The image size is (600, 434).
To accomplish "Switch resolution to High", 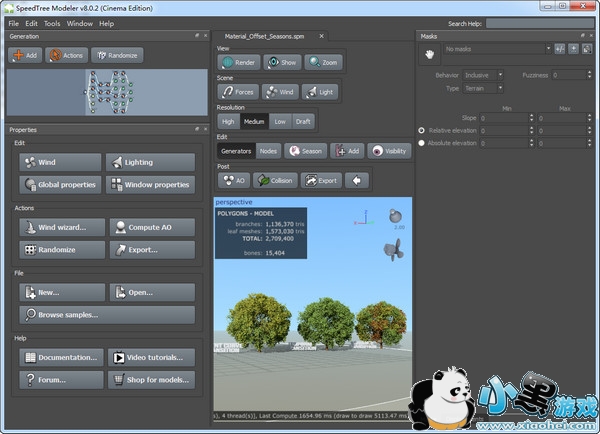I will [x=228, y=121].
